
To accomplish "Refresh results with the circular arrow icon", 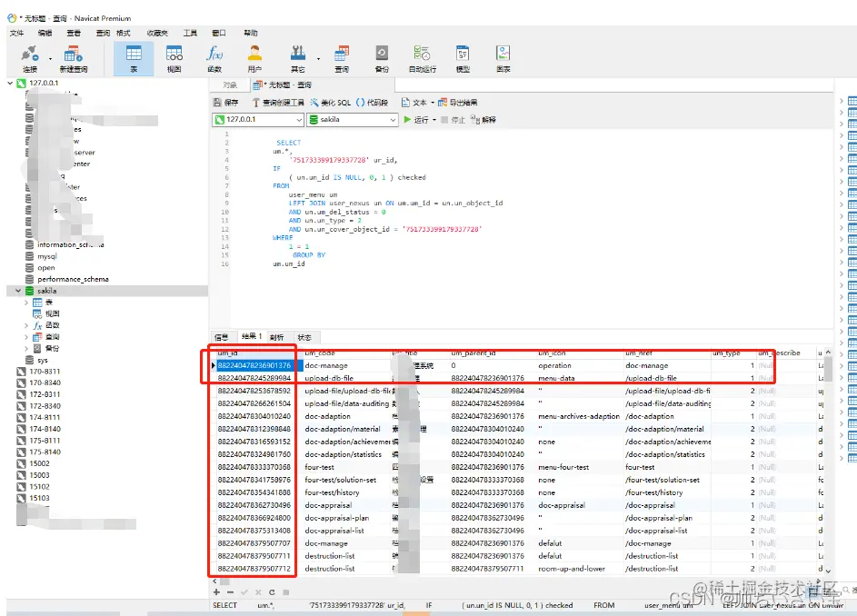I will [x=272, y=592].
